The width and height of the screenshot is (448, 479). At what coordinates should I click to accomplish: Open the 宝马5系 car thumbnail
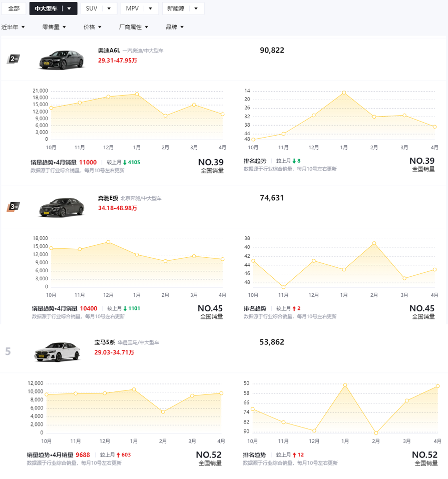58,352
